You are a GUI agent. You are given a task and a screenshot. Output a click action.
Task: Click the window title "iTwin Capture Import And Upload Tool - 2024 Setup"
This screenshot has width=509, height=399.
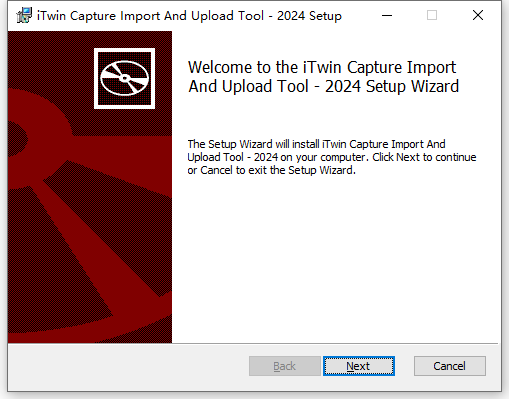point(189,16)
